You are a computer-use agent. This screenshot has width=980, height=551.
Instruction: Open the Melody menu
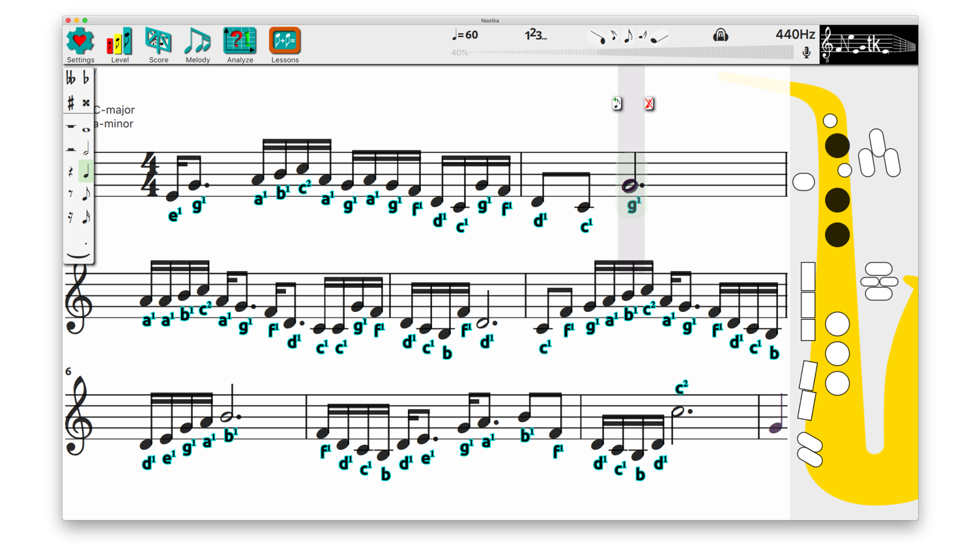(197, 46)
